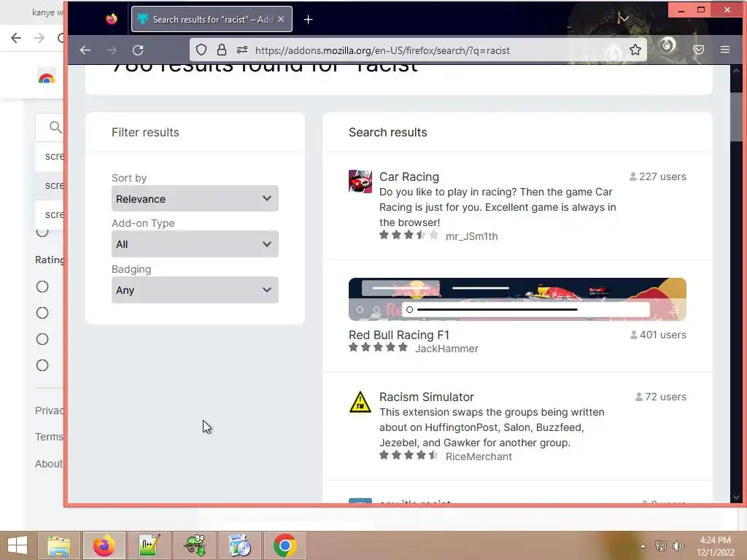This screenshot has height=560, width=747.
Task: Click the 401 users count
Action: pyautogui.click(x=658, y=335)
